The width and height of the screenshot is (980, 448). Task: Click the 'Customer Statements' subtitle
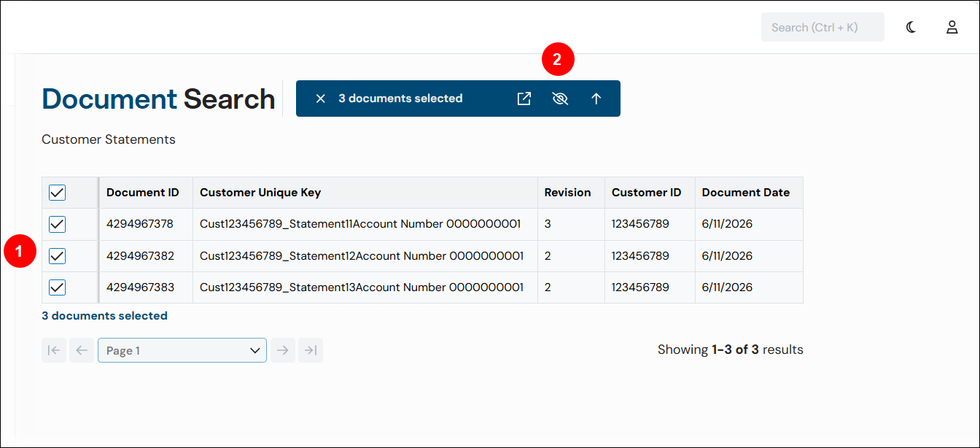pyautogui.click(x=109, y=139)
